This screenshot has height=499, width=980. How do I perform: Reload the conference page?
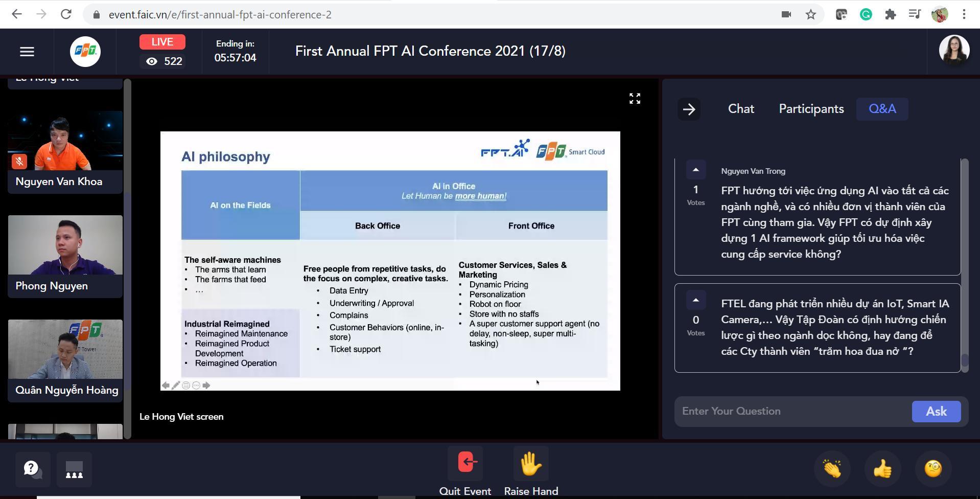pyautogui.click(x=66, y=14)
